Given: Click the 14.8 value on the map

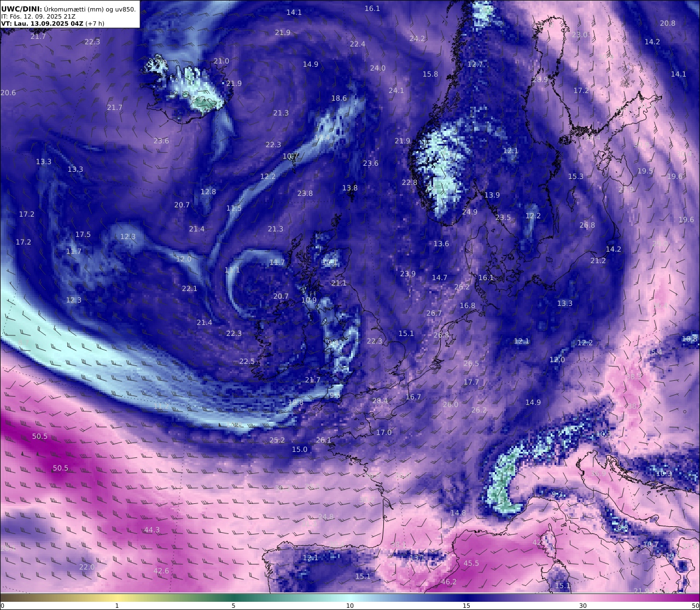Looking at the screenshot, I should tap(458, 513).
